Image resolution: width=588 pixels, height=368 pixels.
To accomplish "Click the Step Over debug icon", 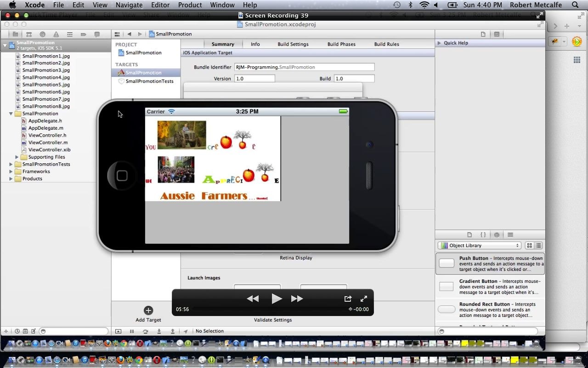I will coord(145,331).
